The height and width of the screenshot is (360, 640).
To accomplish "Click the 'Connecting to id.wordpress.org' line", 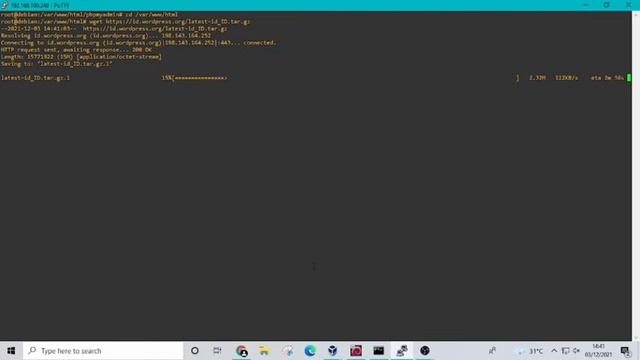I will [138, 42].
